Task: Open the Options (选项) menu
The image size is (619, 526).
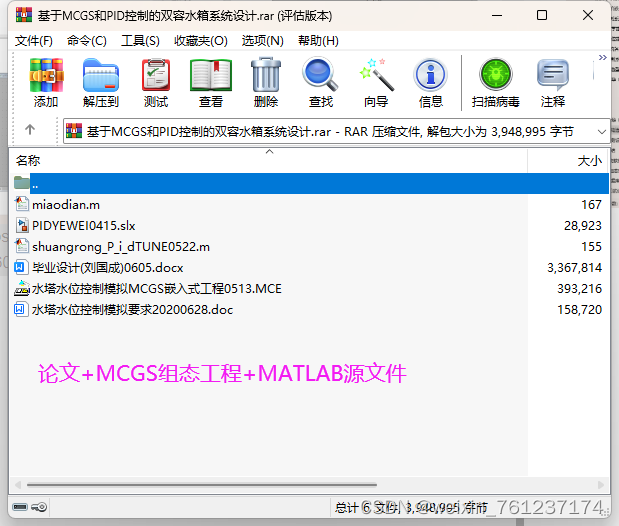Action: click(x=263, y=41)
